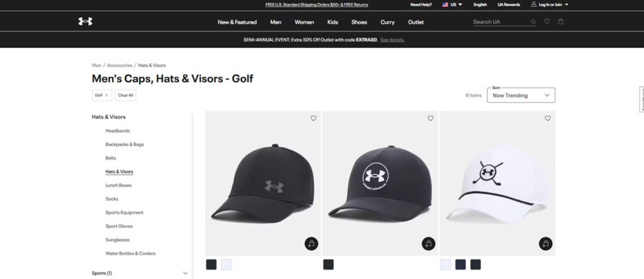The width and height of the screenshot is (644, 279).
Task: Favorite the middle circle-logo cap
Action: click(x=430, y=118)
